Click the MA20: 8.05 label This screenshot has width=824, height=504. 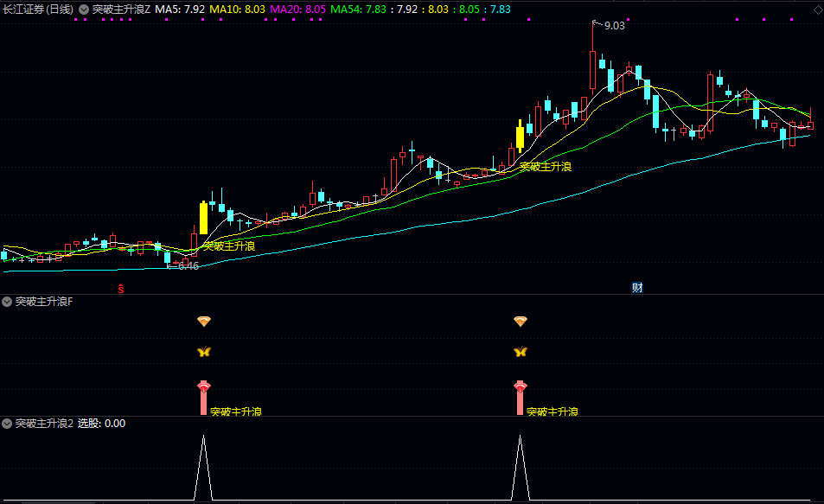coord(298,10)
